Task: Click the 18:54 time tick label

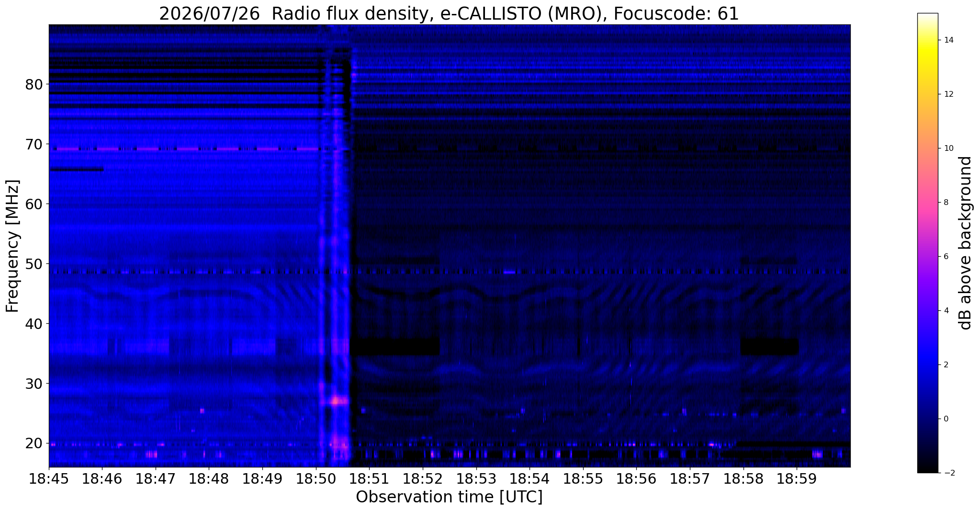Action: click(529, 479)
